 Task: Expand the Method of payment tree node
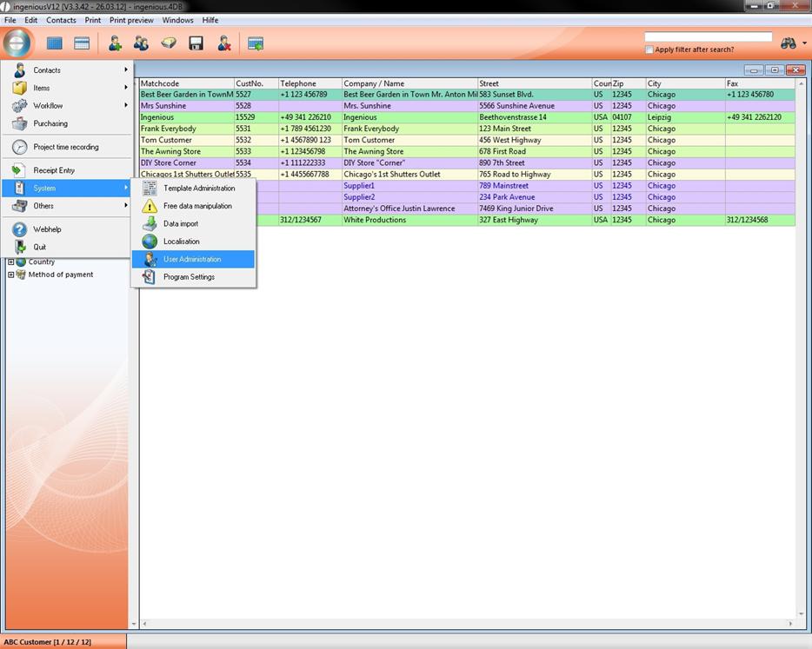point(10,275)
